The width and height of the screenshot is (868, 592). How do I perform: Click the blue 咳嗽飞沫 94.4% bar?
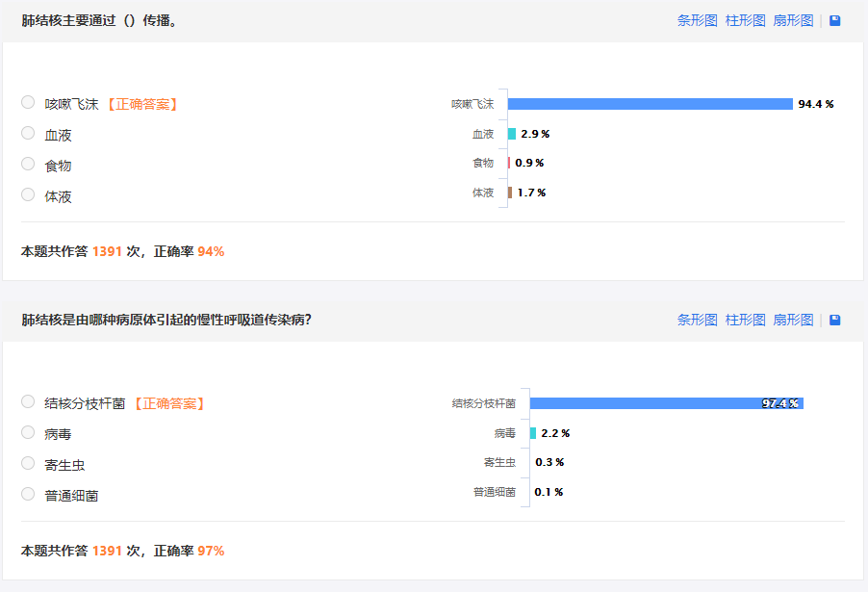pos(650,104)
